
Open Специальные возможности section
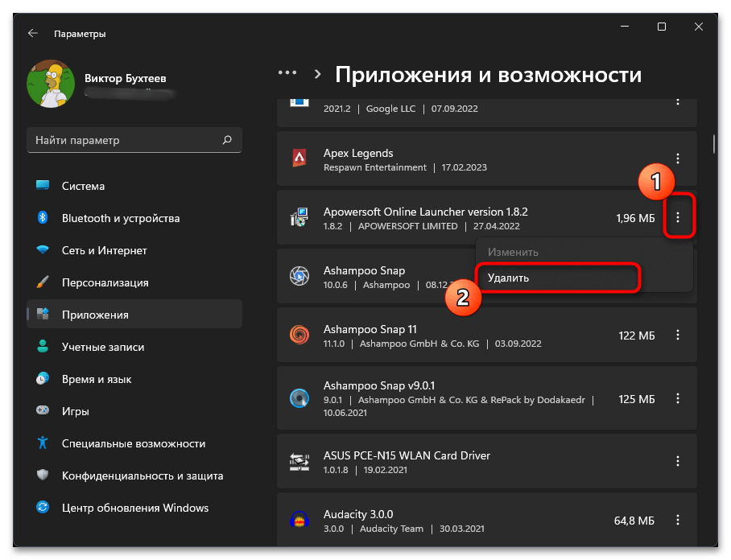click(x=134, y=443)
